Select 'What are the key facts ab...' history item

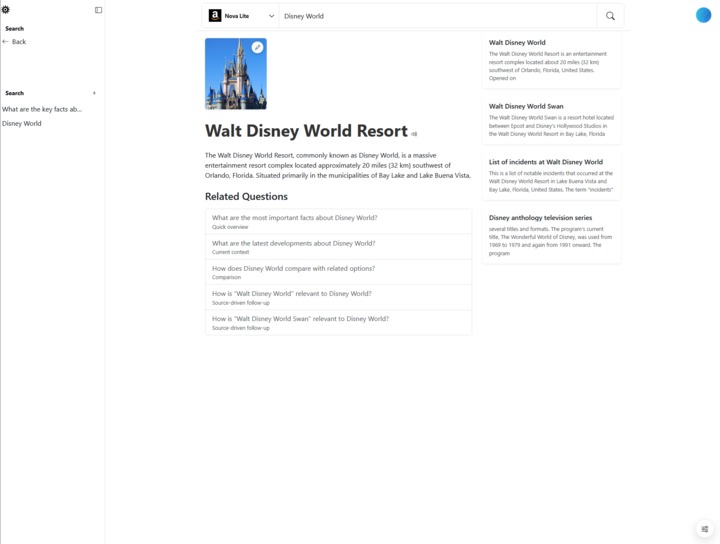(42, 109)
